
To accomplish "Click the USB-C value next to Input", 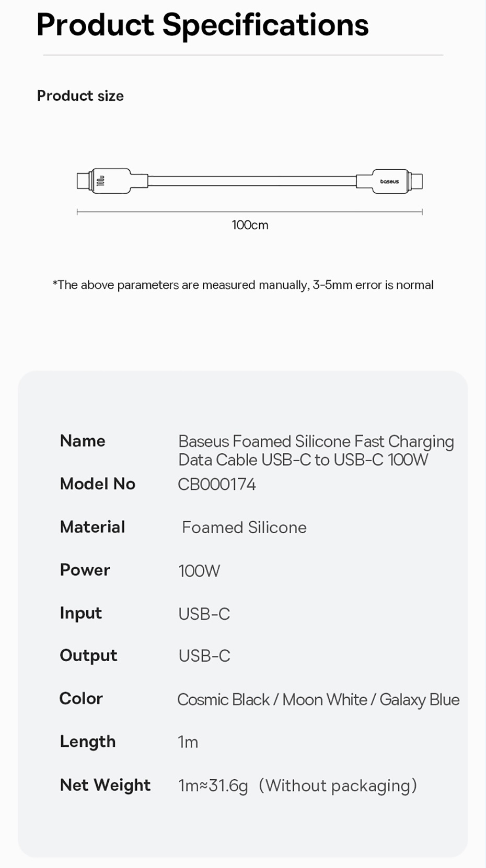I will click(204, 614).
